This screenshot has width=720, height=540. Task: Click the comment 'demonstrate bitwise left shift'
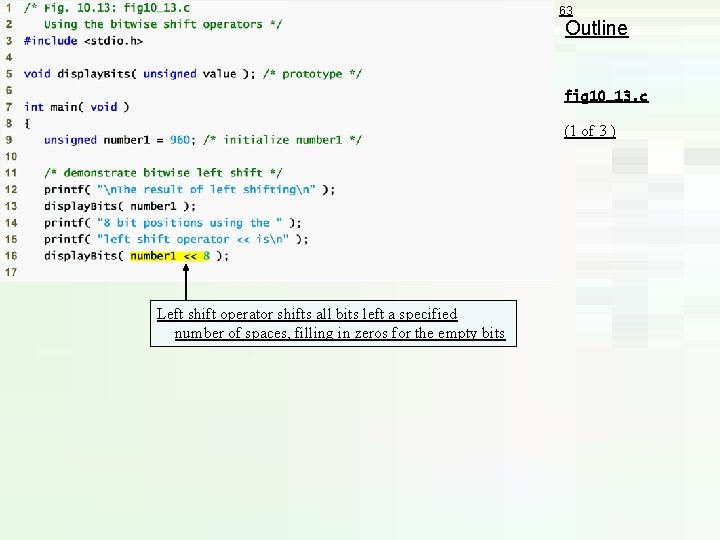pyautogui.click(x=163, y=173)
